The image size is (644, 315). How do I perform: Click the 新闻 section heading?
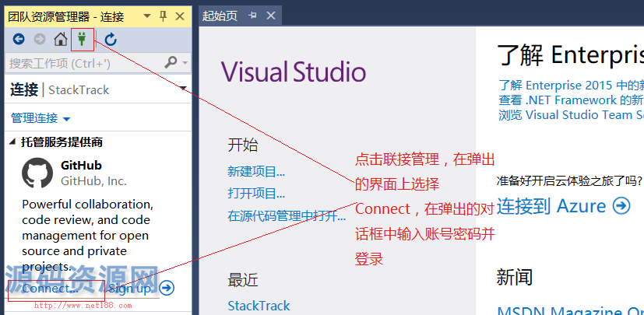click(x=515, y=277)
